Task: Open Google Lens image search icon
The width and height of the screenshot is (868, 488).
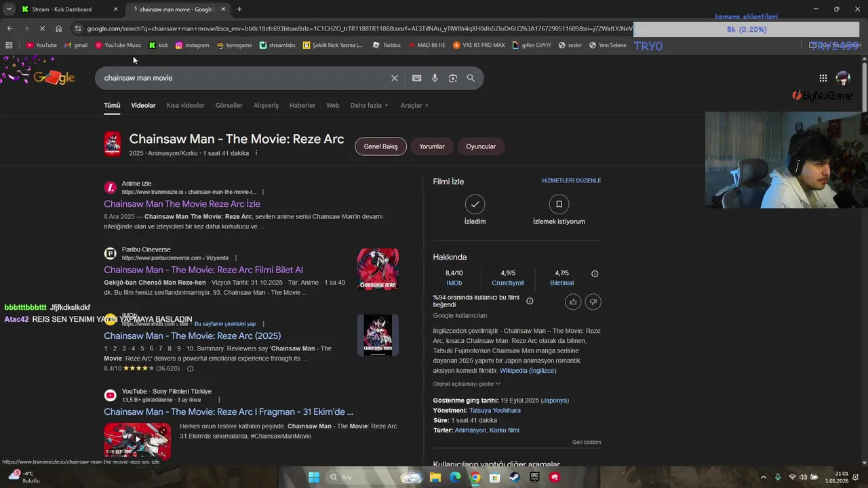Action: (x=453, y=78)
